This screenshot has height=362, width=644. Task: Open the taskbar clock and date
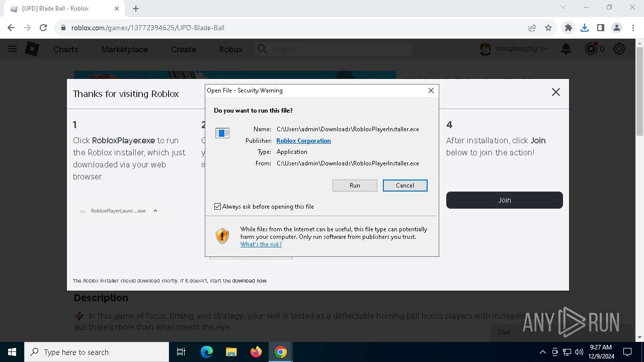click(601, 352)
